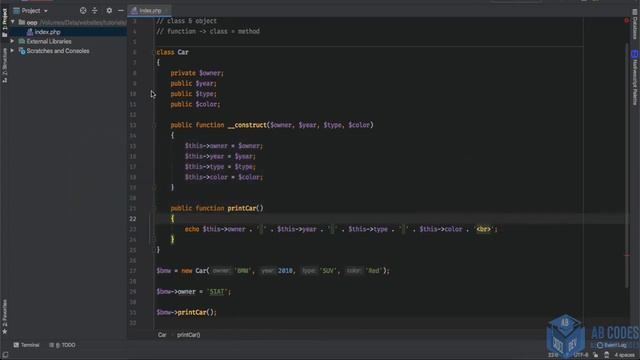Click the index.php file icon in tree
The width and height of the screenshot is (640, 360).
[x=30, y=32]
